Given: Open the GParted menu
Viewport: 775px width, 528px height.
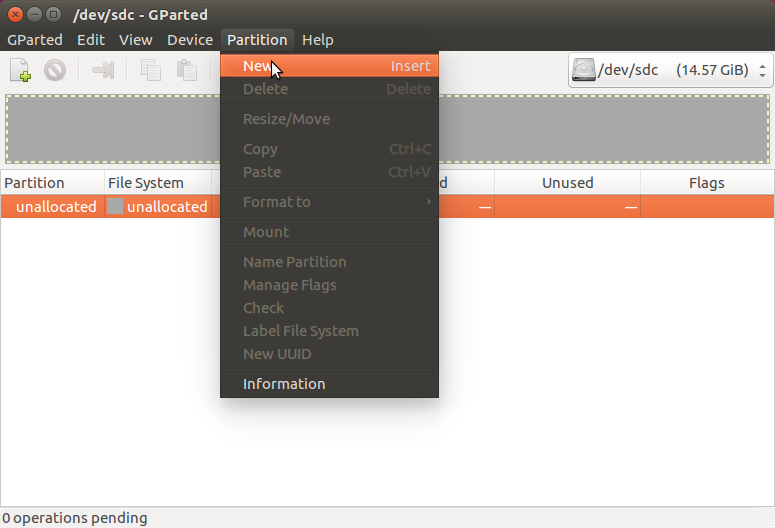Looking at the screenshot, I should tap(35, 40).
